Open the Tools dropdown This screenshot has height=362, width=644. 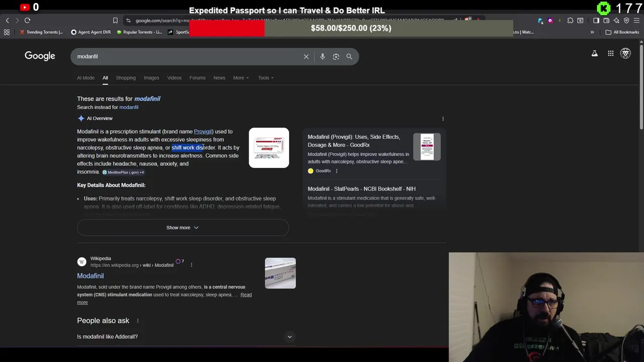266,78
